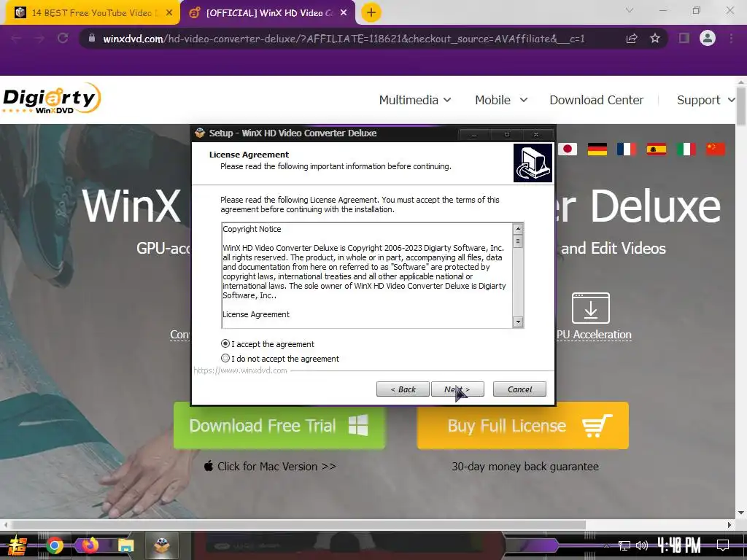Switch site language to Spanish flag

656,149
